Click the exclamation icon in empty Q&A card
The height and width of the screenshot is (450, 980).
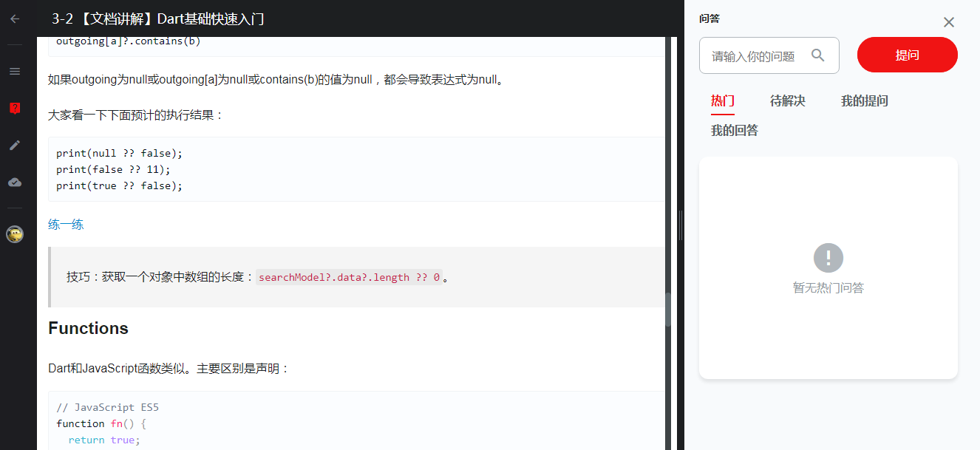click(828, 258)
